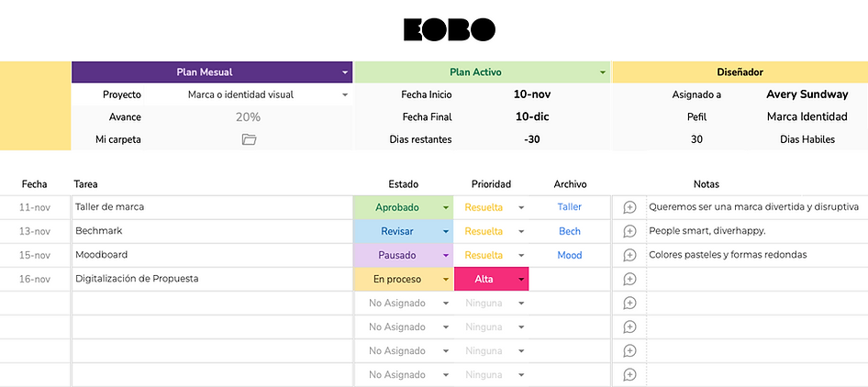Click the Moodboard task cell
Screen dimensions: 868x387
(211, 255)
